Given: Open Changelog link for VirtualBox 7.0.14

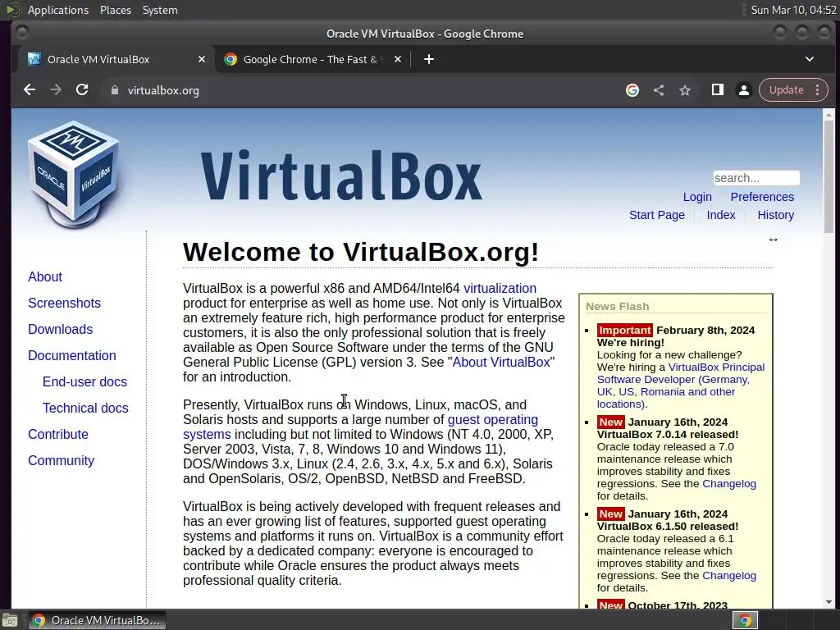Looking at the screenshot, I should (729, 484).
